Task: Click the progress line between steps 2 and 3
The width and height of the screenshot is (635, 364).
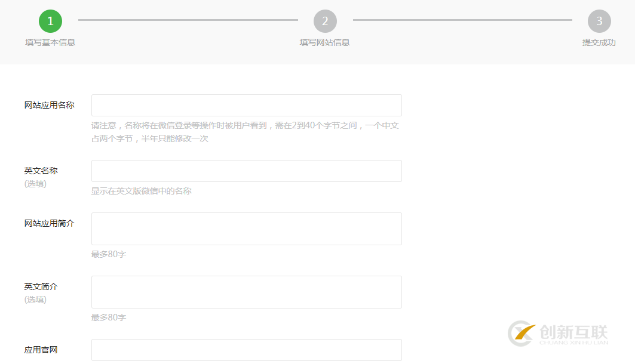Action: pos(462,20)
